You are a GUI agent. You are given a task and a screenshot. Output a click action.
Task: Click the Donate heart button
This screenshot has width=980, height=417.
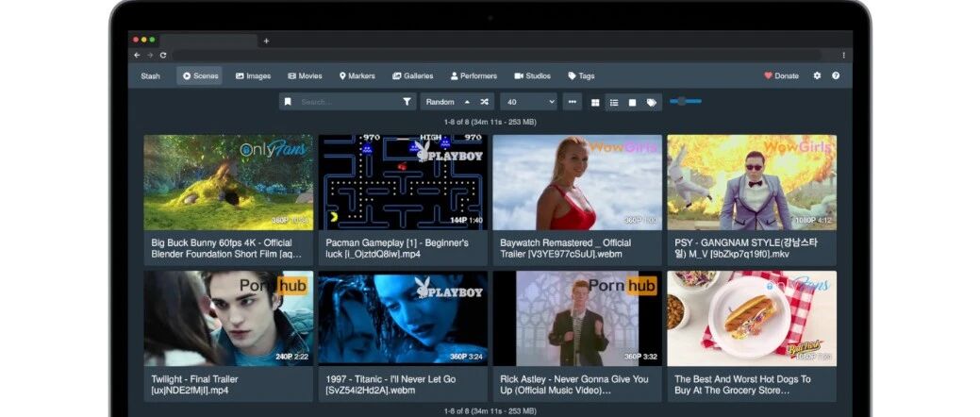[x=781, y=75]
